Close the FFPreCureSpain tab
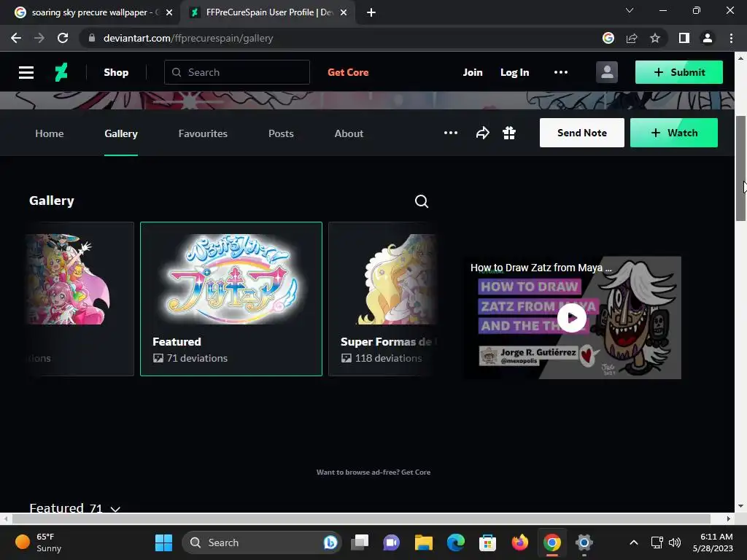This screenshot has height=560, width=747. coord(344,12)
